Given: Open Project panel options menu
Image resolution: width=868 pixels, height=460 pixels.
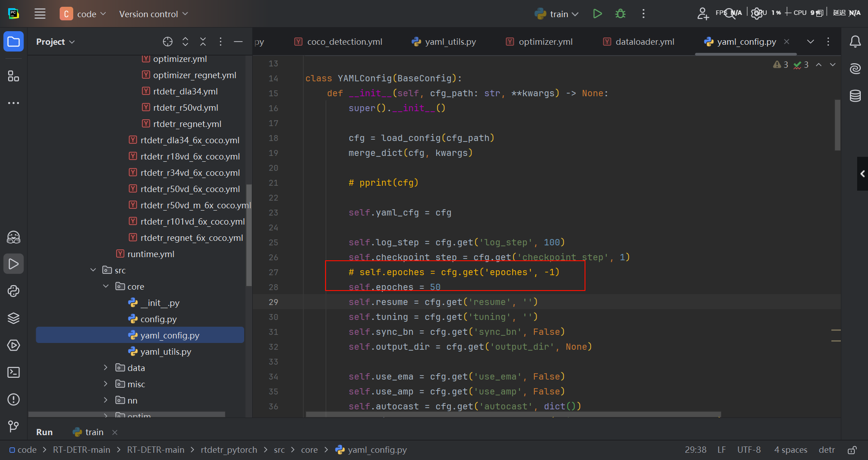Looking at the screenshot, I should click(x=221, y=42).
